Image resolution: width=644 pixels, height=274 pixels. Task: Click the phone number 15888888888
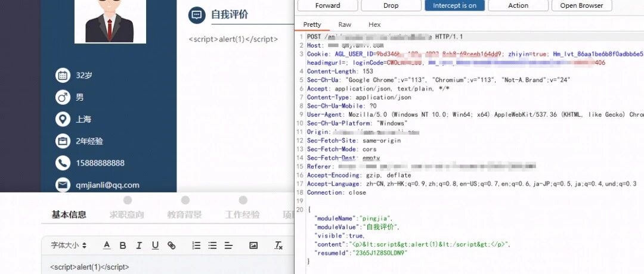coord(100,163)
